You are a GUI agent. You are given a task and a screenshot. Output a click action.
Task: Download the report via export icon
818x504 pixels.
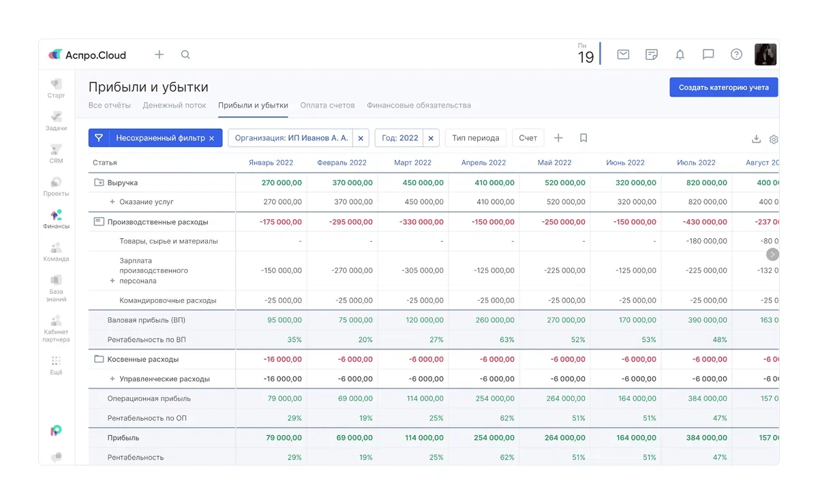point(756,139)
